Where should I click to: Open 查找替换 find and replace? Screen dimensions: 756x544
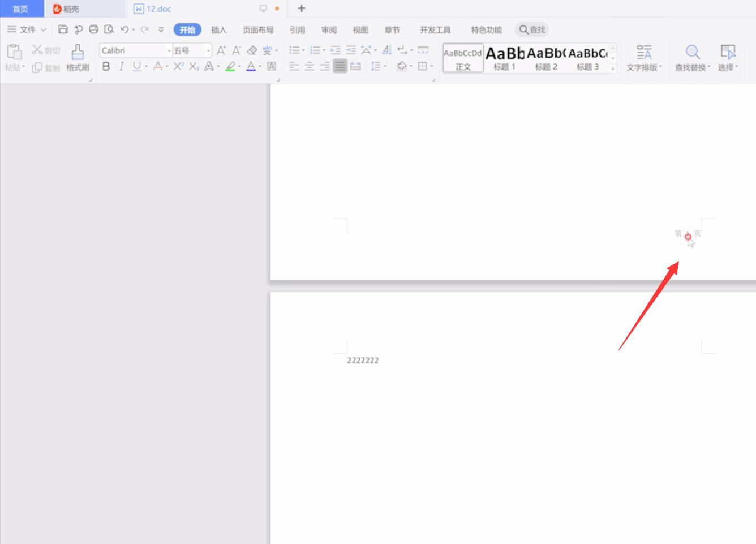(x=692, y=58)
